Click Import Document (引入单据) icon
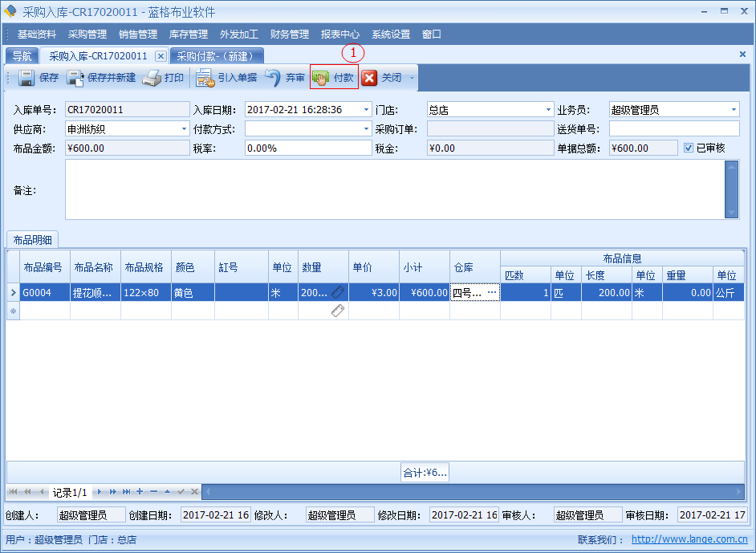Image resolution: width=756 pixels, height=553 pixels. [x=205, y=79]
